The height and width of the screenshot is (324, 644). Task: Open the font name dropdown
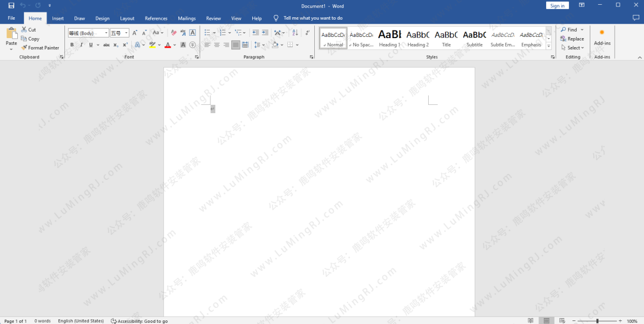tap(106, 33)
